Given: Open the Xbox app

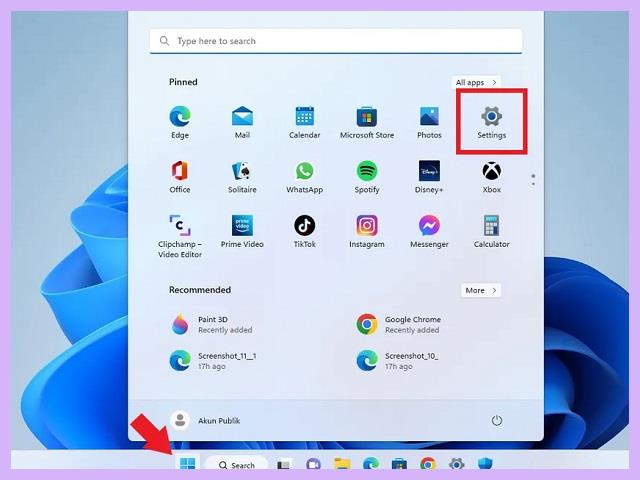Looking at the screenshot, I should coord(491,177).
